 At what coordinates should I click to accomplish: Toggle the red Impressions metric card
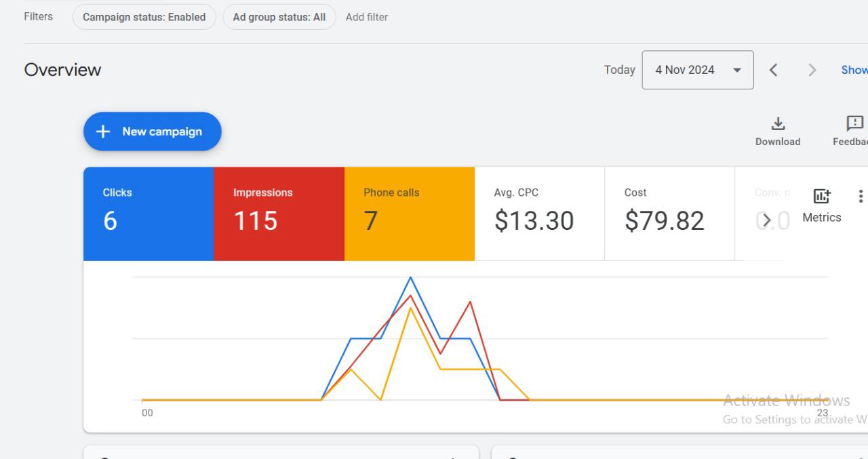point(279,214)
